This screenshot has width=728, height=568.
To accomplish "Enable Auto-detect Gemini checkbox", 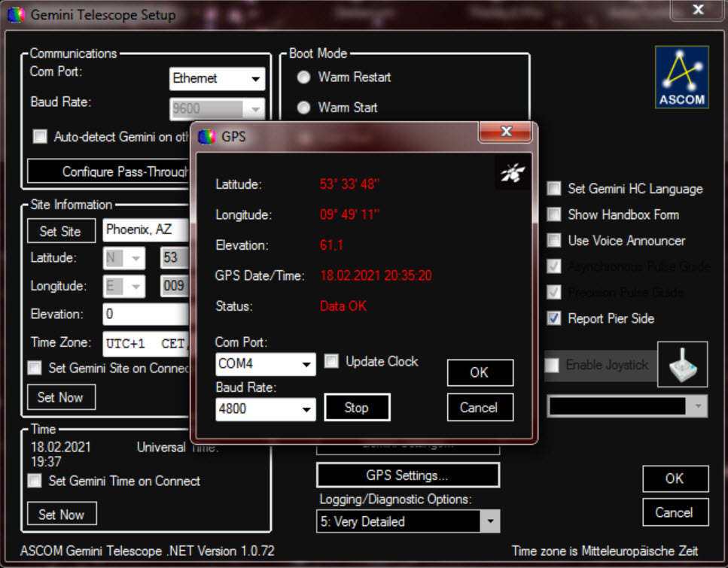I will (x=40, y=136).
